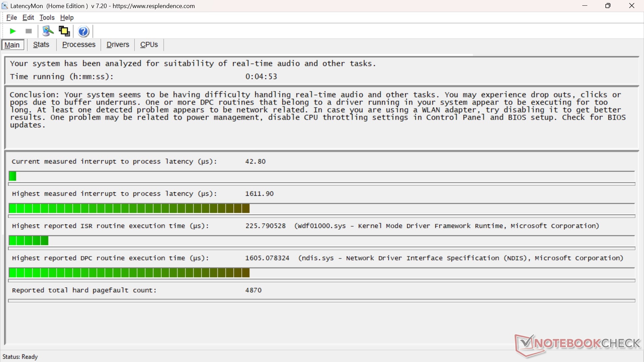The width and height of the screenshot is (644, 362).
Task: Switch to the Processes tab
Action: click(x=79, y=45)
